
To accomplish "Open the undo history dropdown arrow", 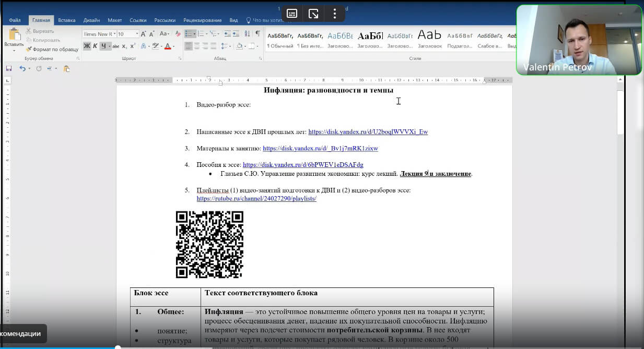I will (29, 68).
